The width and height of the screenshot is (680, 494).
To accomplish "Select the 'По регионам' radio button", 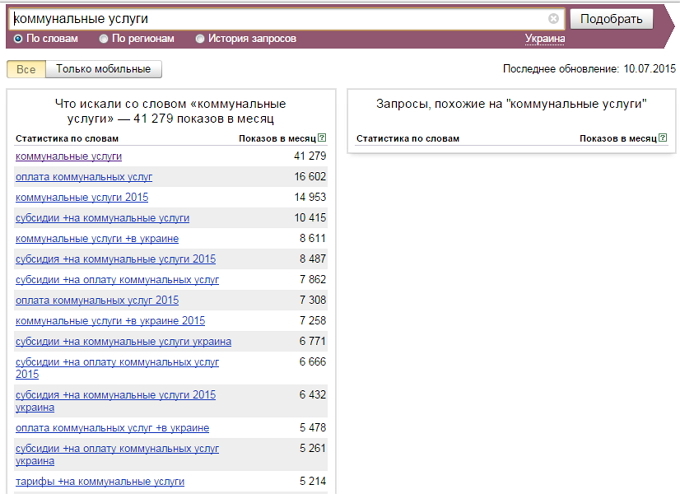I will click(x=104, y=39).
